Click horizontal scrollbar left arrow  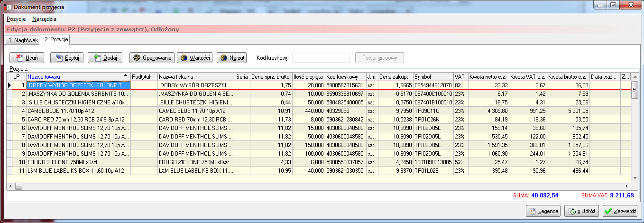coord(10,186)
